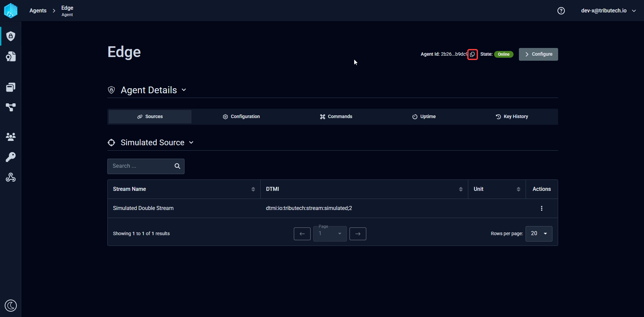Switch to the Uptime tab
This screenshot has height=317, width=644.
click(x=424, y=117)
